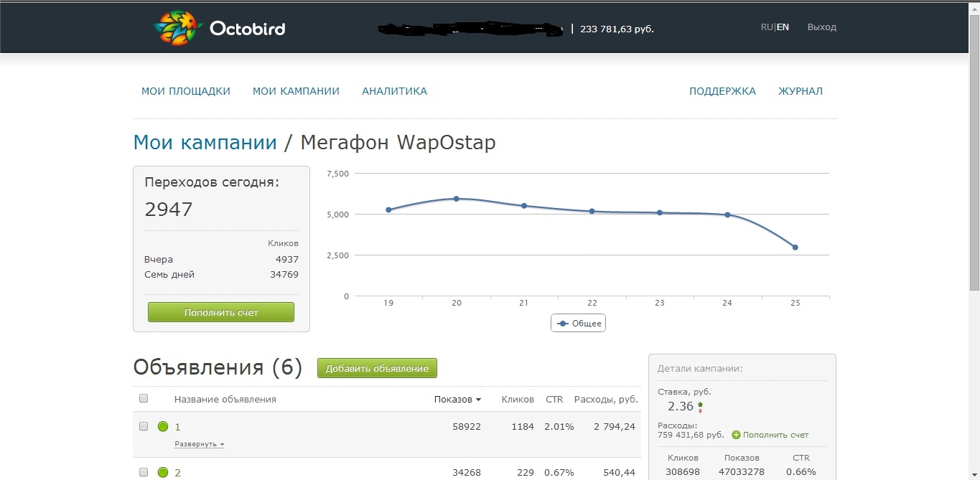Open ЖУРНАЛ menu
Viewport: 980px width, 480px height.
point(801,91)
